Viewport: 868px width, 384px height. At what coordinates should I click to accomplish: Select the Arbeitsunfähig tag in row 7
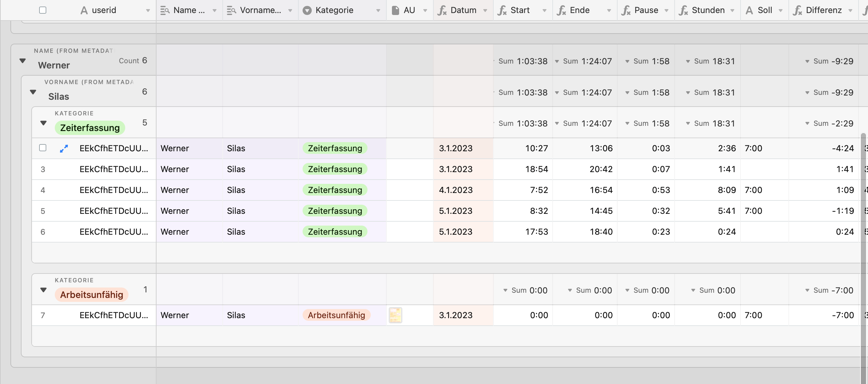pyautogui.click(x=336, y=315)
